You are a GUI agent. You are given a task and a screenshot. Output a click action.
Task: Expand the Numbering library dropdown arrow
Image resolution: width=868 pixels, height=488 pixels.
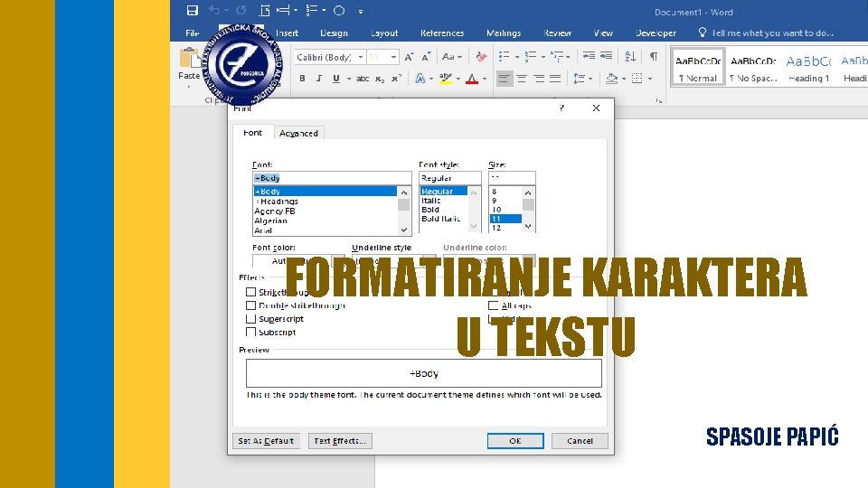[x=543, y=56]
